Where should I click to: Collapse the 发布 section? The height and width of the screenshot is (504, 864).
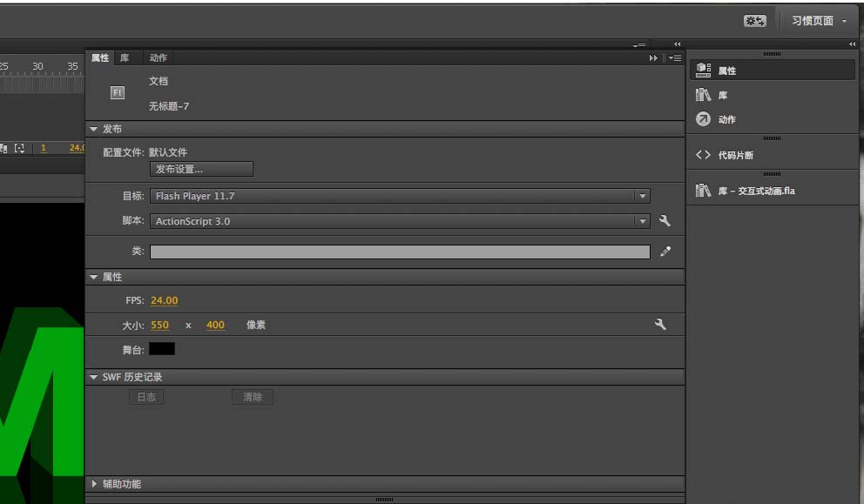coord(94,129)
